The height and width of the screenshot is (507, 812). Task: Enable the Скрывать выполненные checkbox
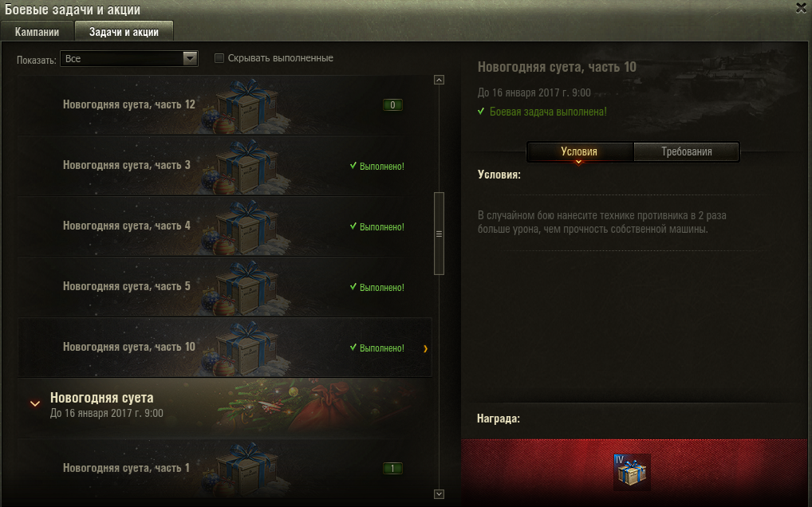tap(219, 58)
